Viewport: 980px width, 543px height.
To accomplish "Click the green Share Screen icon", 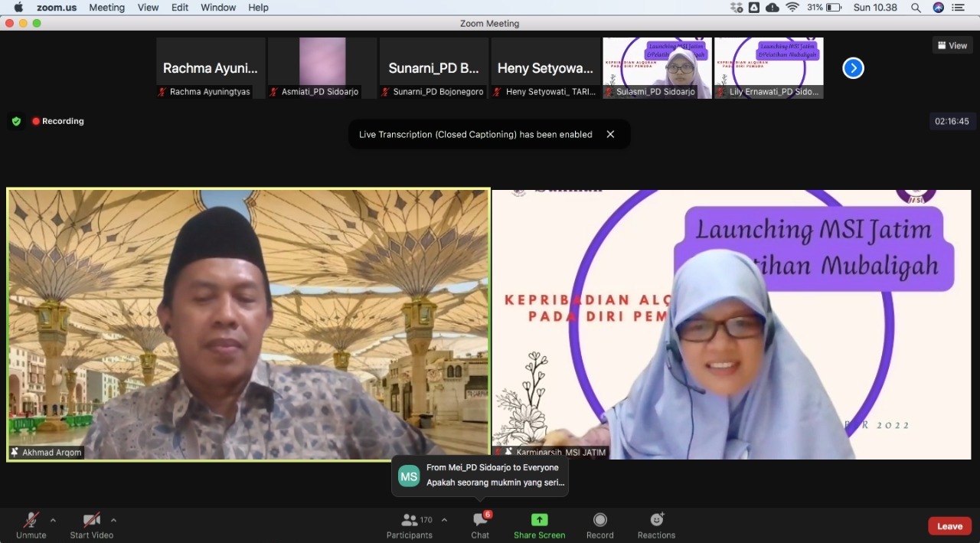I will click(539, 520).
